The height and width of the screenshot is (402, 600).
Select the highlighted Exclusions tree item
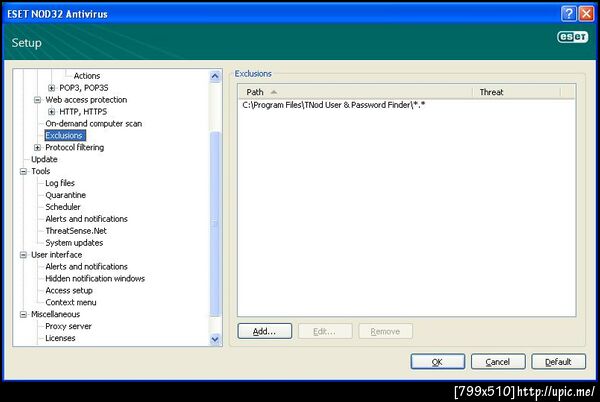[65, 135]
